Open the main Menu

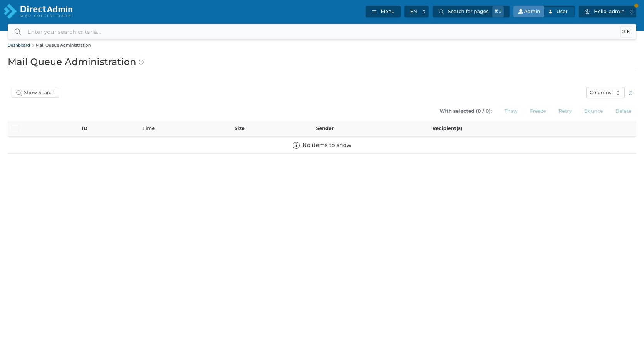tap(383, 12)
